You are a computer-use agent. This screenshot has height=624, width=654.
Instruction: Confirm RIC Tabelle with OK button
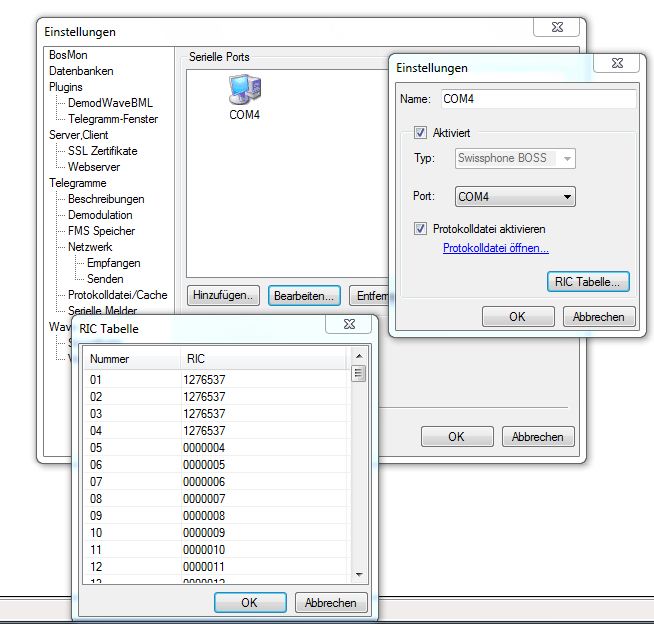click(249, 602)
